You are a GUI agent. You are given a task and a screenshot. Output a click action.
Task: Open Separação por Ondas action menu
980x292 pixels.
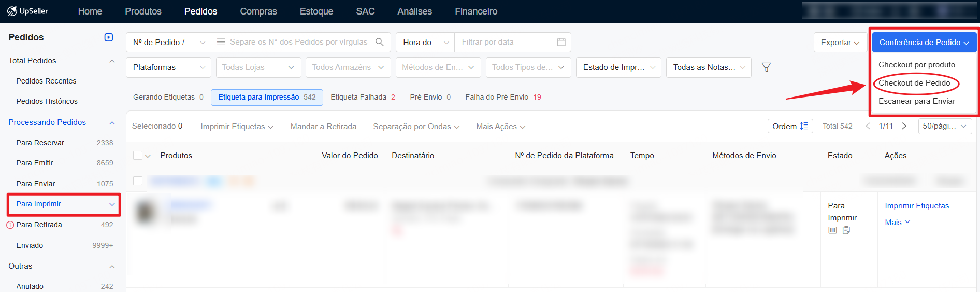click(x=416, y=127)
